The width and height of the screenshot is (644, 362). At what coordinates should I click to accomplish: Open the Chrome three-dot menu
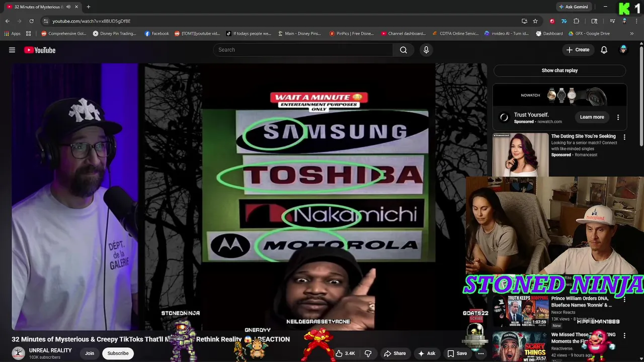point(636,21)
